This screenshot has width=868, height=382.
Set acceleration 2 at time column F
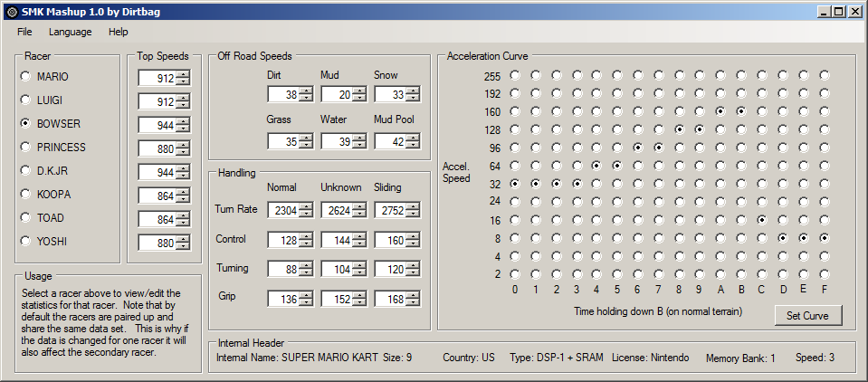(x=824, y=274)
